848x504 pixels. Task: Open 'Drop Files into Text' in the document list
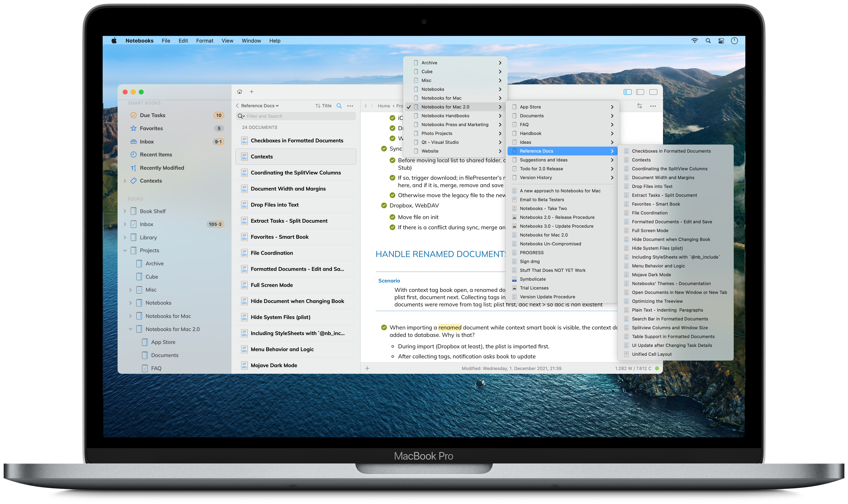coord(296,205)
